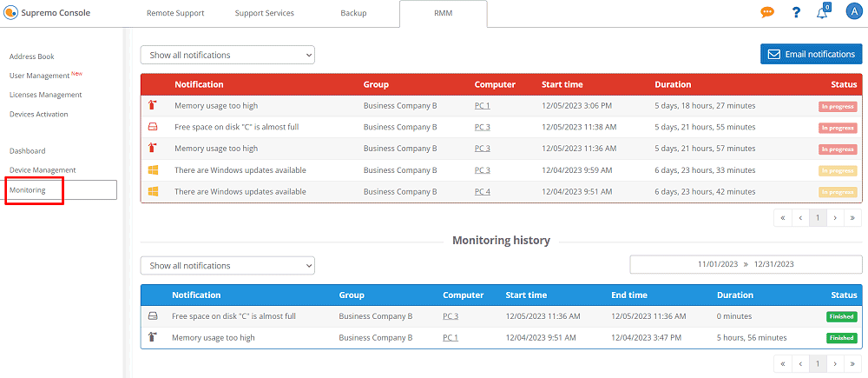868x378 pixels.
Task: Click the Notification column header in the red table
Action: pyautogui.click(x=199, y=85)
